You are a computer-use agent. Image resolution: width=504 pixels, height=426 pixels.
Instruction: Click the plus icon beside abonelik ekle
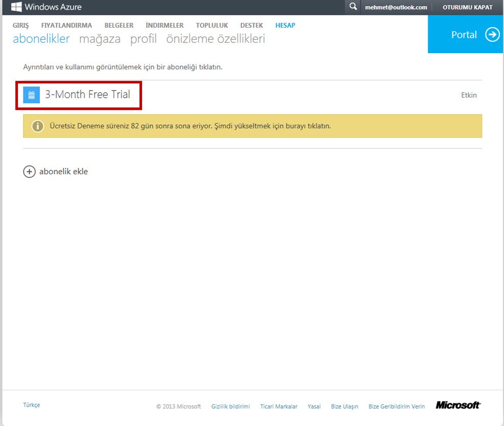29,171
